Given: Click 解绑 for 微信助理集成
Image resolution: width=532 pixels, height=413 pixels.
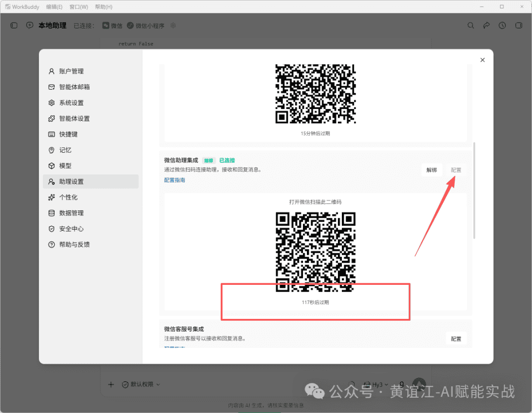Looking at the screenshot, I should pyautogui.click(x=432, y=170).
